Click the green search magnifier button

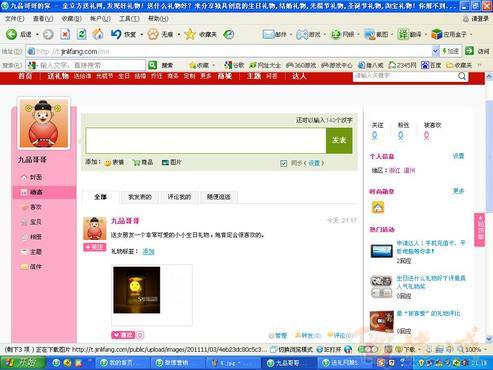point(152,65)
